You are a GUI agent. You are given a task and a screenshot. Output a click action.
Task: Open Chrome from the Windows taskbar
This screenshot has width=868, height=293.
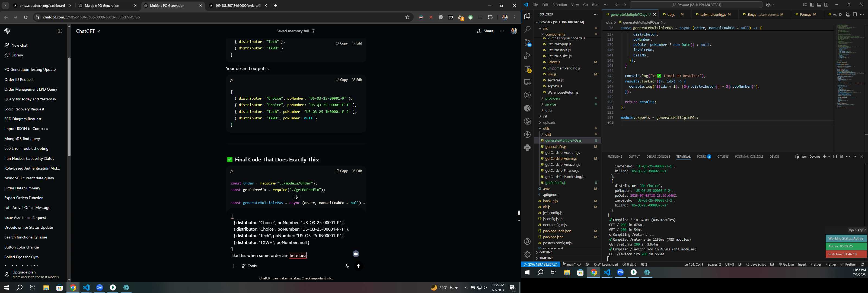click(x=73, y=288)
